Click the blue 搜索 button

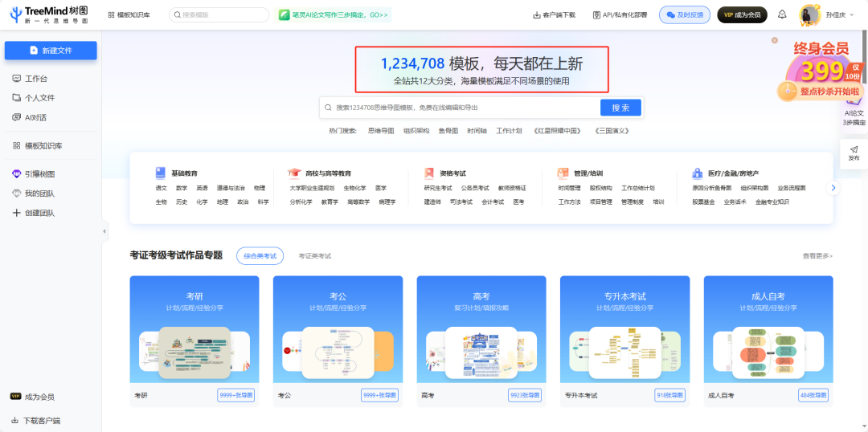pos(620,108)
